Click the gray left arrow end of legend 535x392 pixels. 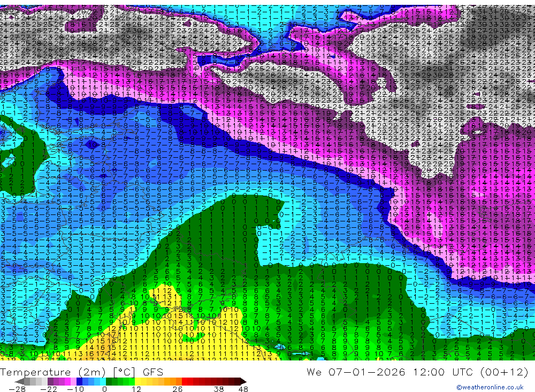[19, 382]
